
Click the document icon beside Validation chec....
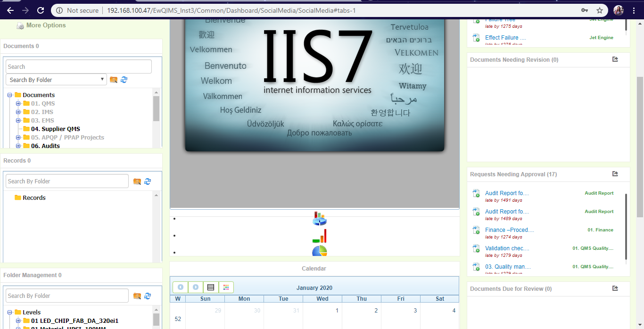(x=476, y=249)
